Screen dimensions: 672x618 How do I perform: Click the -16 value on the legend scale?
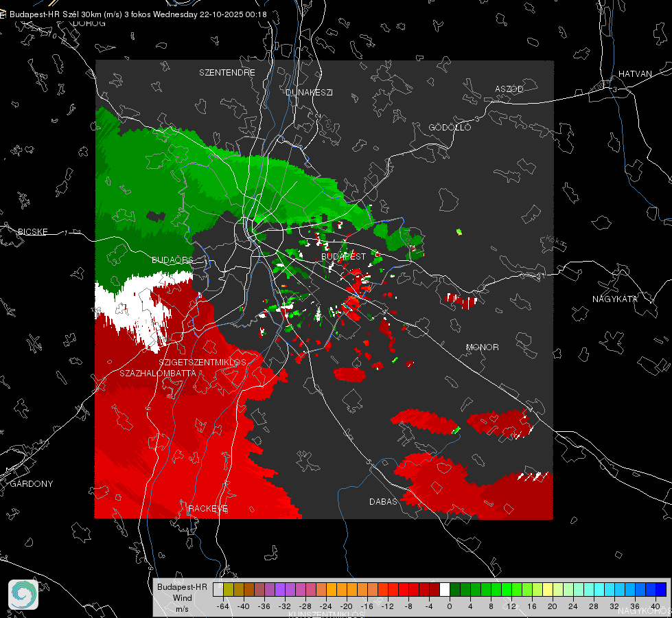[x=367, y=606]
